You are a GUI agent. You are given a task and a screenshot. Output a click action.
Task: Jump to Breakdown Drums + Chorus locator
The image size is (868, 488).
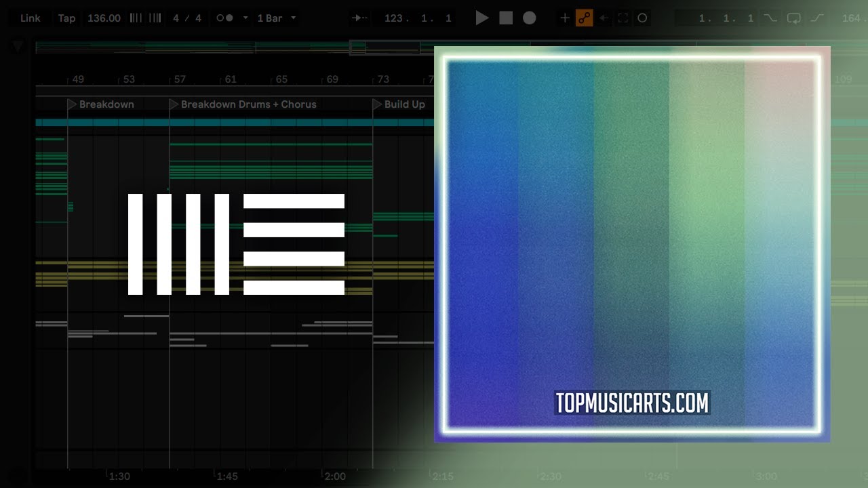coord(243,104)
